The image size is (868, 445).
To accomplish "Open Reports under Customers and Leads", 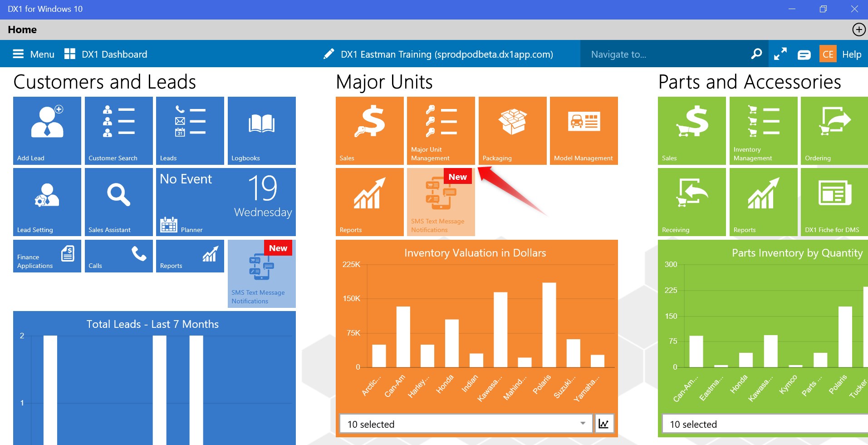I will (190, 256).
